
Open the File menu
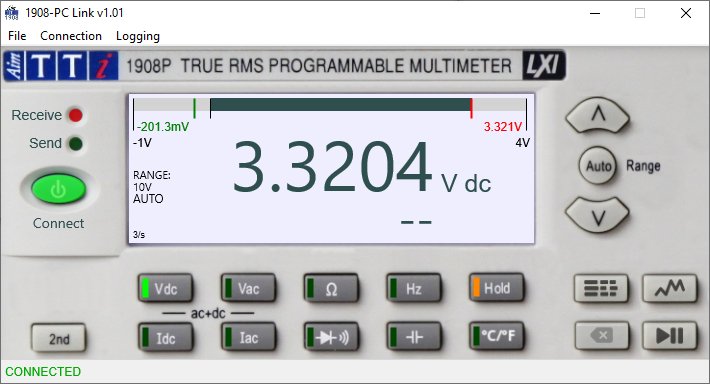[x=17, y=36]
